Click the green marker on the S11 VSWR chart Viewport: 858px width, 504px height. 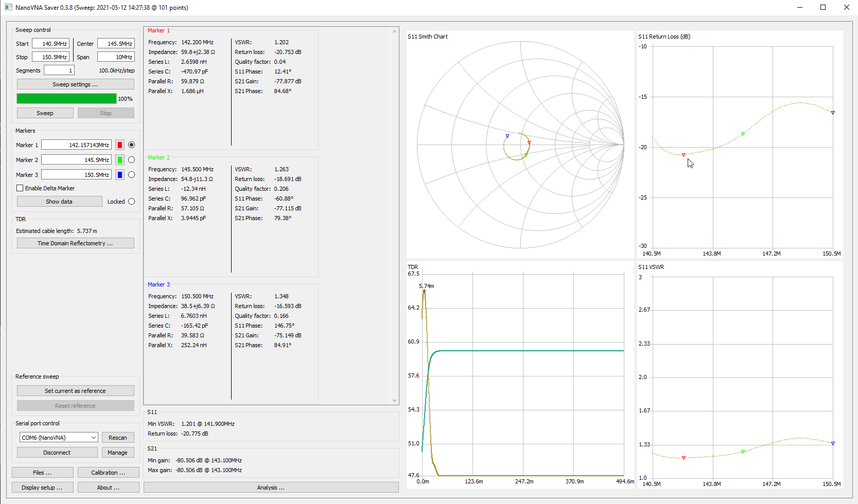[x=743, y=452]
